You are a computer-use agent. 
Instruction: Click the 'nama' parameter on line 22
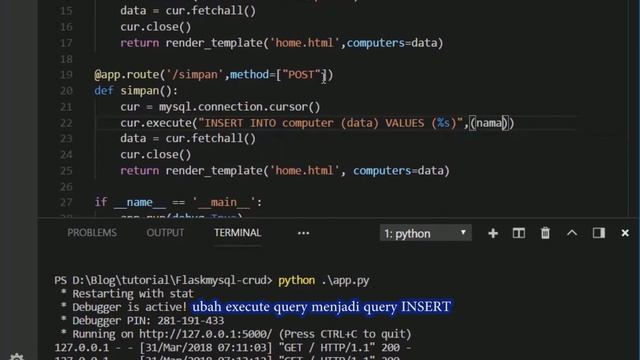click(489, 123)
